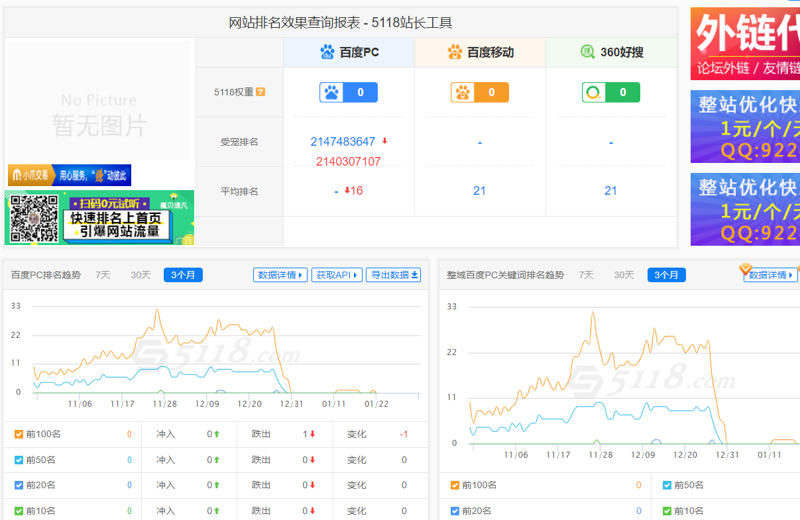Screen dimensions: 800x520
Task: Click the red down arrow beside average rank 16
Action: 347,190
